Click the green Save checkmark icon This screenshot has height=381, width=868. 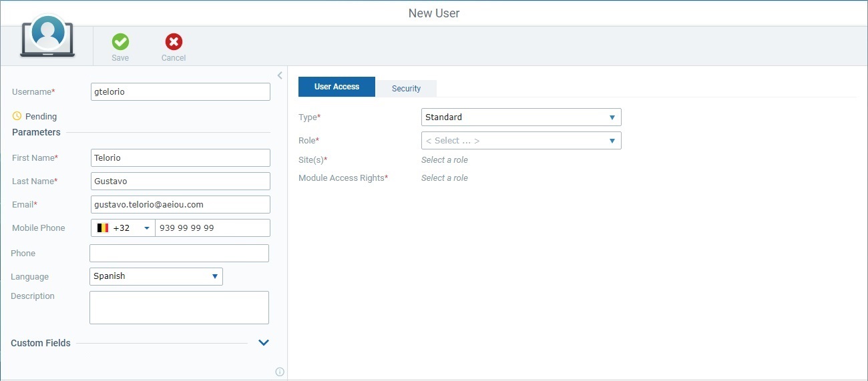(120, 42)
